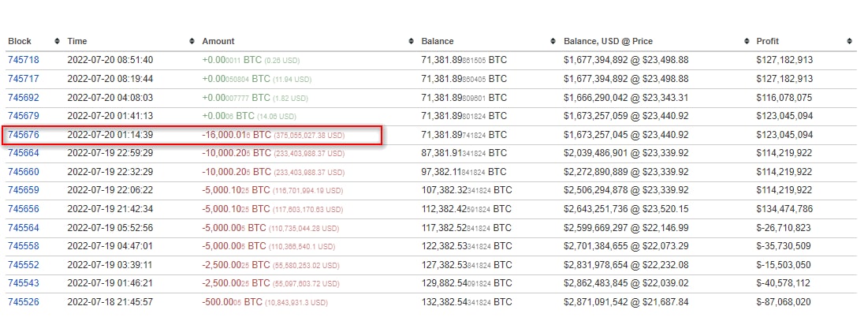Open block 745692 link

[x=23, y=98]
